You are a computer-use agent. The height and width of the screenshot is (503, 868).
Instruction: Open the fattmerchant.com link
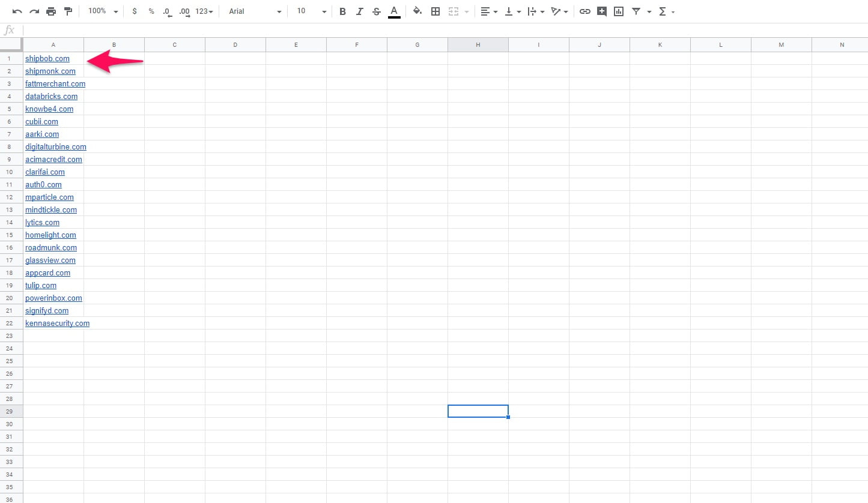pyautogui.click(x=55, y=83)
